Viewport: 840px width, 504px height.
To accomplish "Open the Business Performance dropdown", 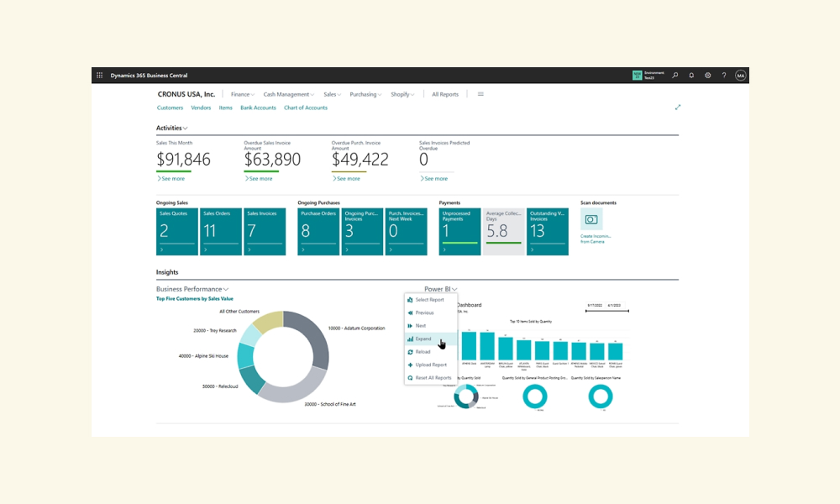I will tap(192, 289).
